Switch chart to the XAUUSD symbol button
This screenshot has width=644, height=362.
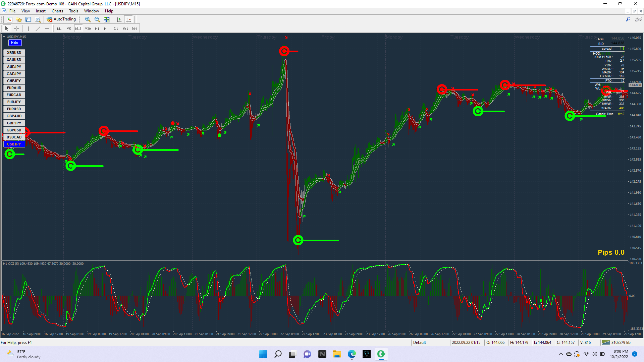pyautogui.click(x=14, y=60)
